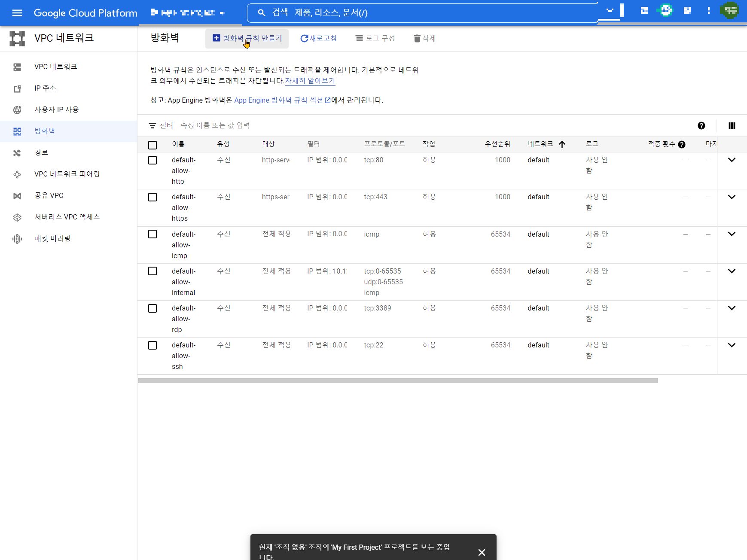This screenshot has height=560, width=747.
Task: Click the VPC 네트워크 피어링 icon
Action: [x=17, y=174]
